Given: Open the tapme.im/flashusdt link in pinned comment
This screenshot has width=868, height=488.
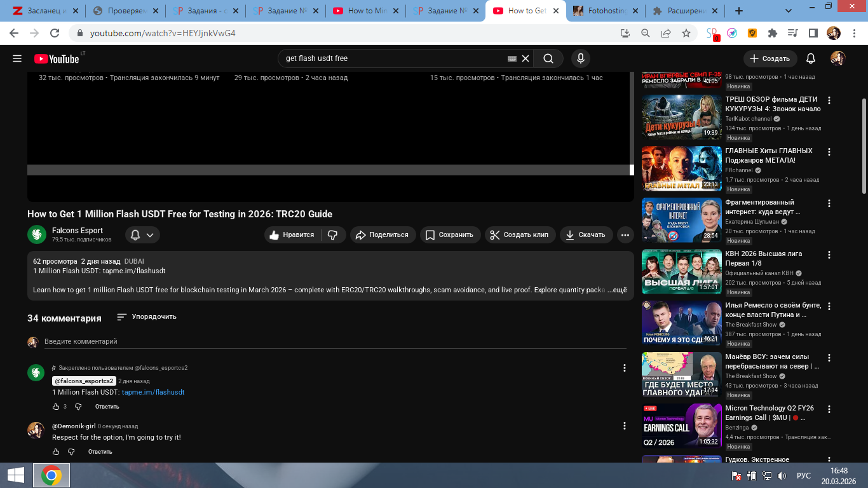Looking at the screenshot, I should 153,393.
